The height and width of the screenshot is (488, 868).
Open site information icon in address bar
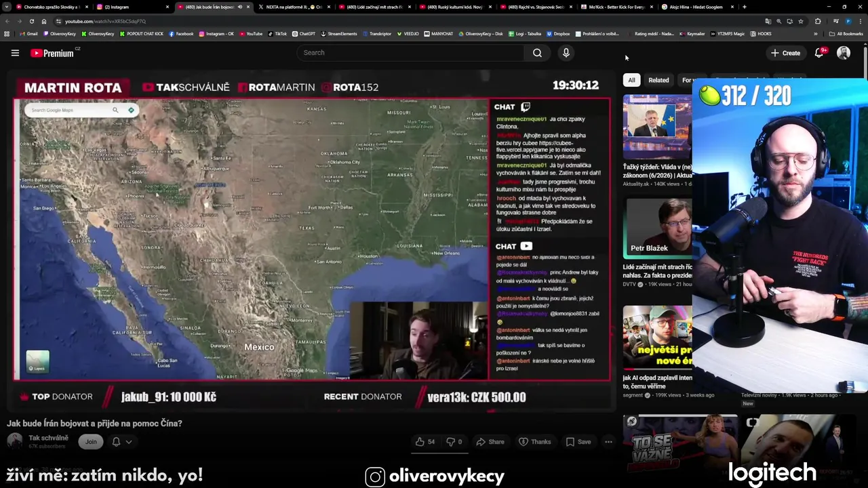[60, 21]
